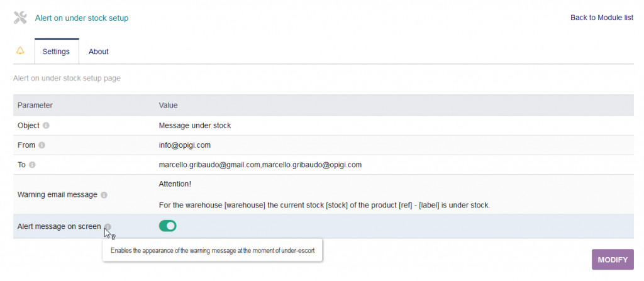Go Back to Module list
The image size is (644, 281).
[601, 18]
